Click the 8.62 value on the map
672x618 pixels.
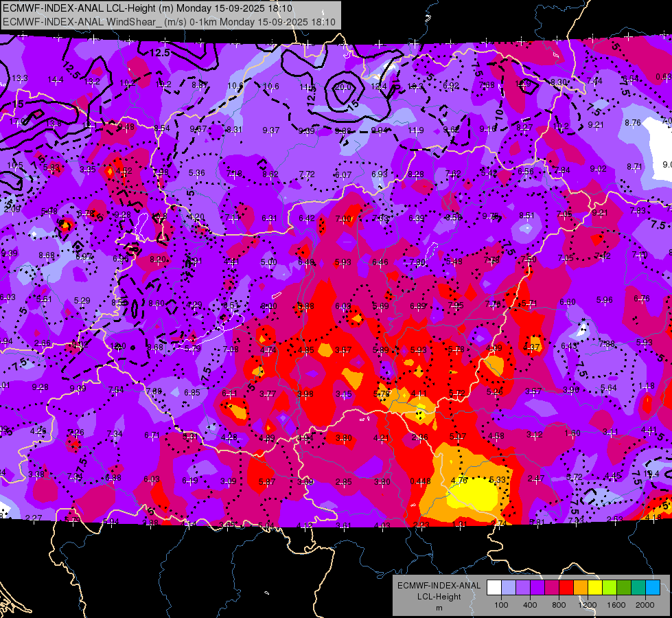point(270,174)
